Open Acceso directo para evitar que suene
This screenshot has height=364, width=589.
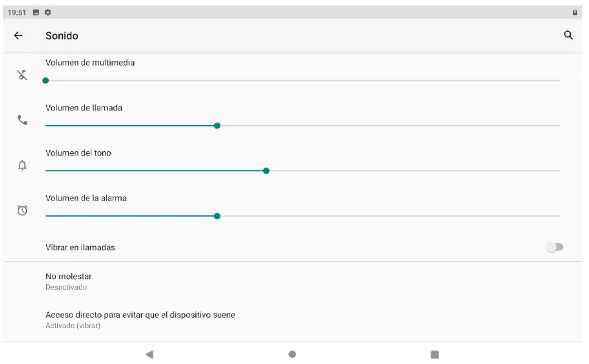[x=140, y=320]
